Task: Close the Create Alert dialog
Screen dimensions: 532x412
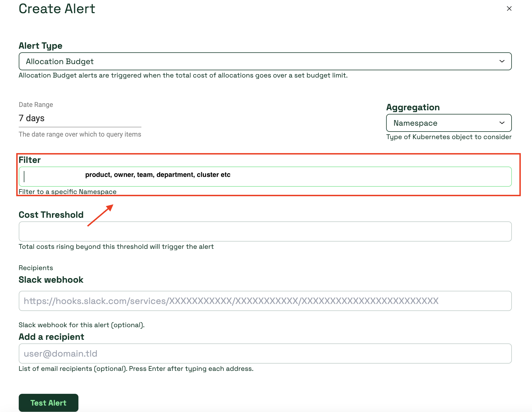Action: tap(509, 8)
